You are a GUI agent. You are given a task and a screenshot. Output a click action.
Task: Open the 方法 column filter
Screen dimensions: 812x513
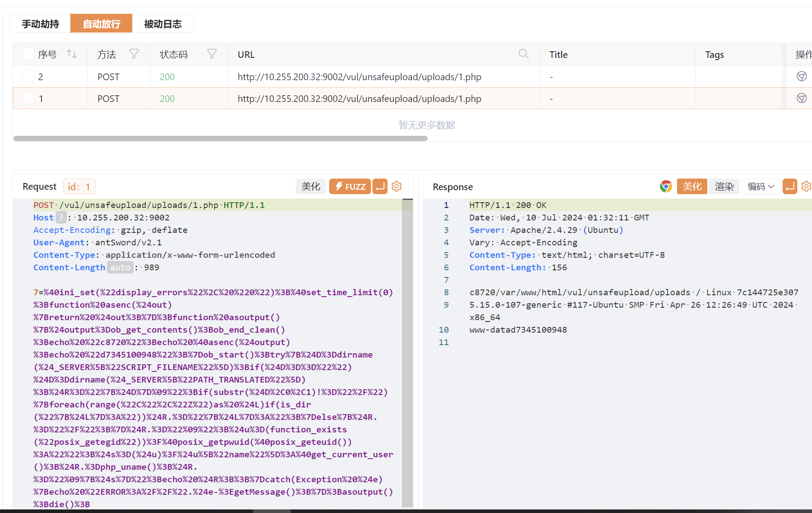point(134,54)
